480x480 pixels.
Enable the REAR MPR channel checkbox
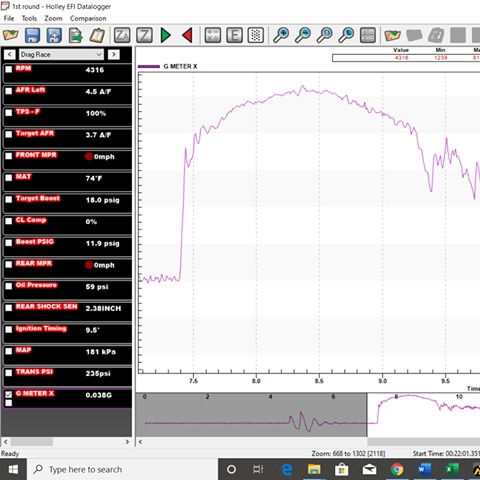click(x=9, y=264)
